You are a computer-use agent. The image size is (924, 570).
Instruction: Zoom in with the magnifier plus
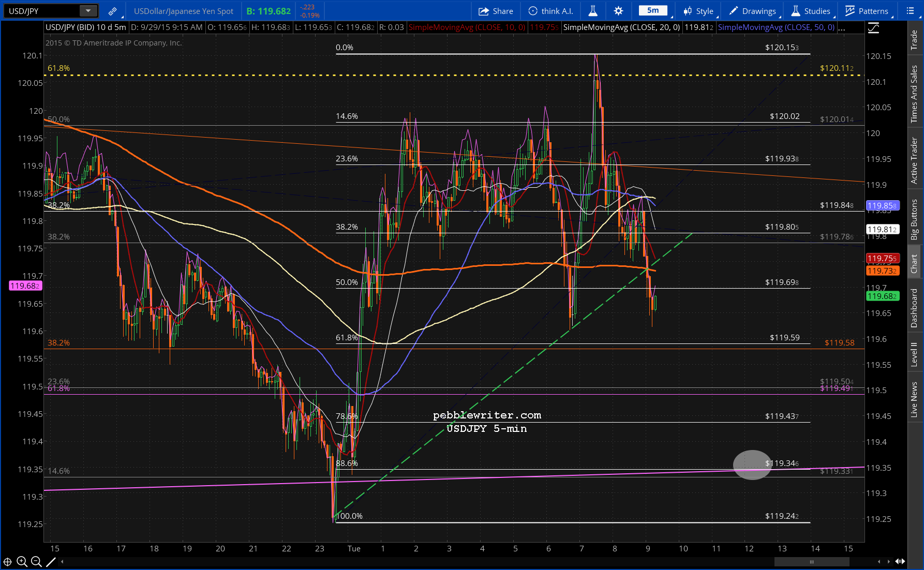coord(22,562)
